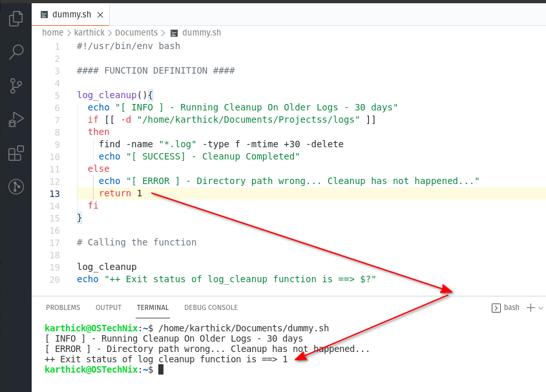Click terminal output '++ Exit status of log_cleanup'

(166, 359)
